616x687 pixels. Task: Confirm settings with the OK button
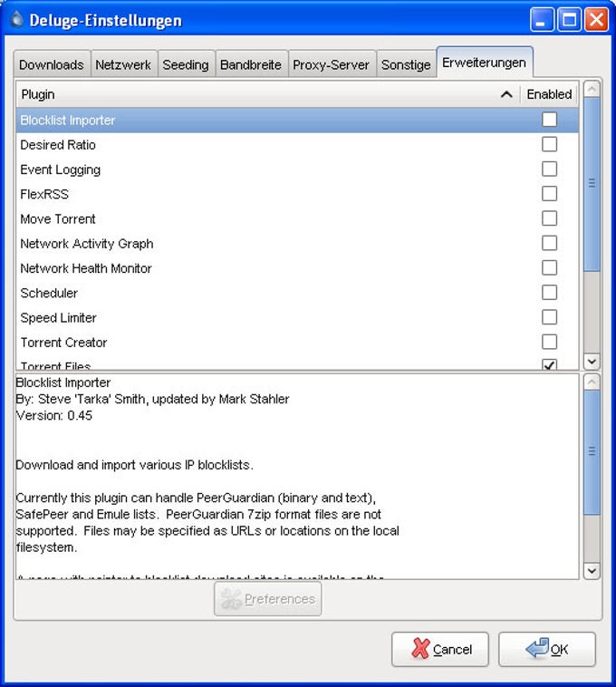pos(547,649)
